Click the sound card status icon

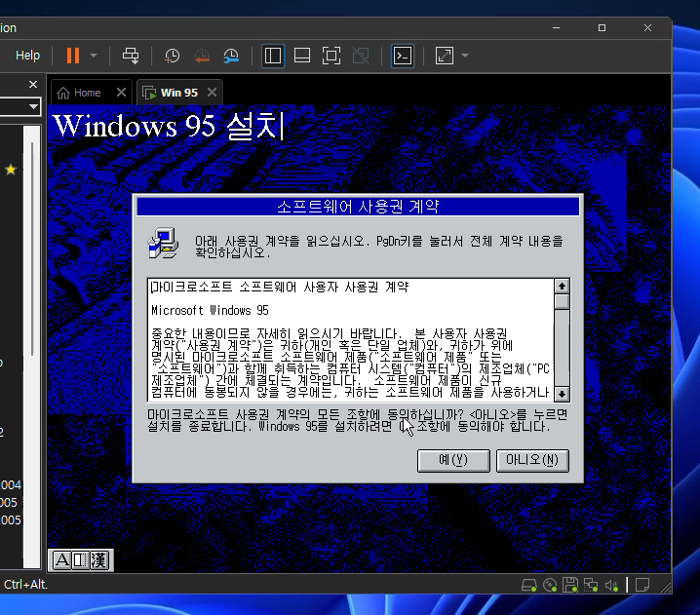pos(611,585)
